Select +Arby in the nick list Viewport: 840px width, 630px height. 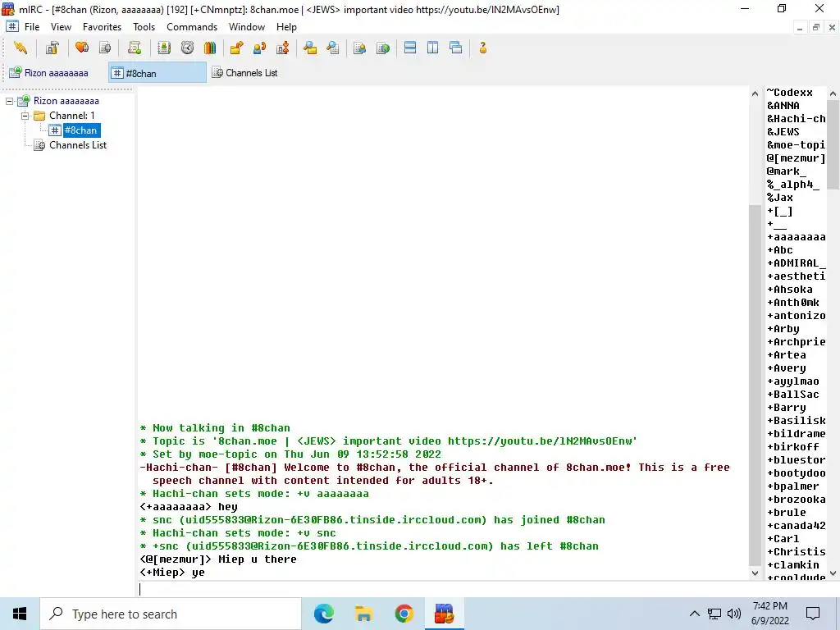tap(783, 329)
